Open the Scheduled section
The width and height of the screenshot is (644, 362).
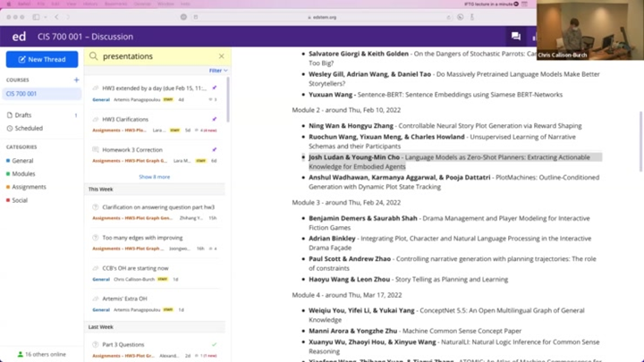(29, 128)
